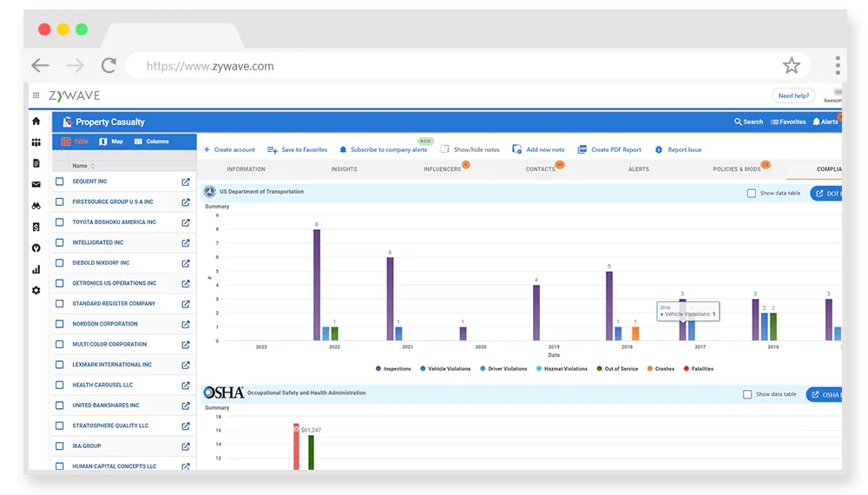Viewport: 868px width, 495px height.
Task: Toggle the Crashes legend swatch
Action: [650, 368]
